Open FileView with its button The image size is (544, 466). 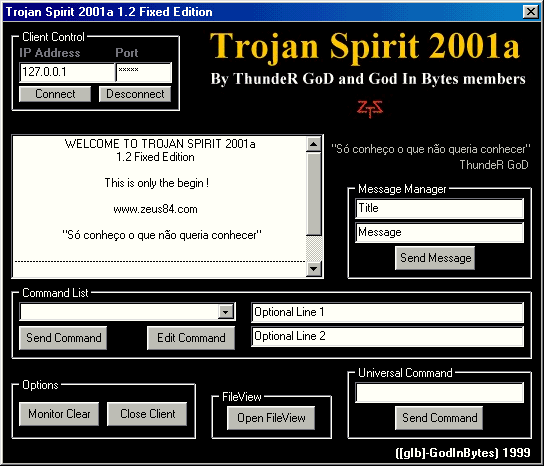[271, 418]
